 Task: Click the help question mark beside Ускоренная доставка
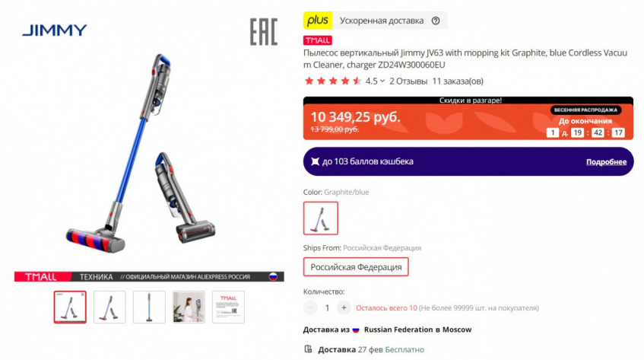(x=436, y=21)
